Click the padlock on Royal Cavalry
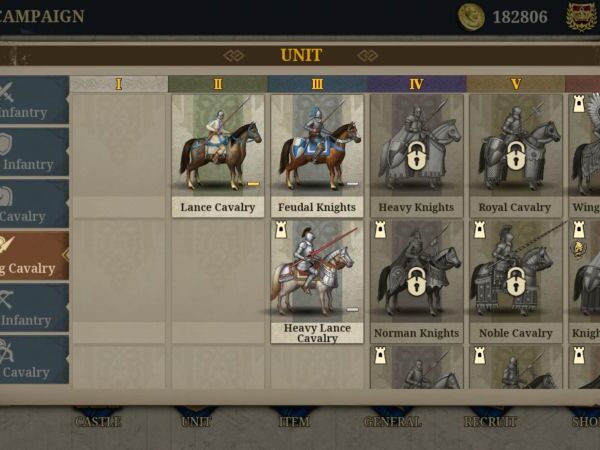Viewport: 600px width, 450px height. coord(515,156)
